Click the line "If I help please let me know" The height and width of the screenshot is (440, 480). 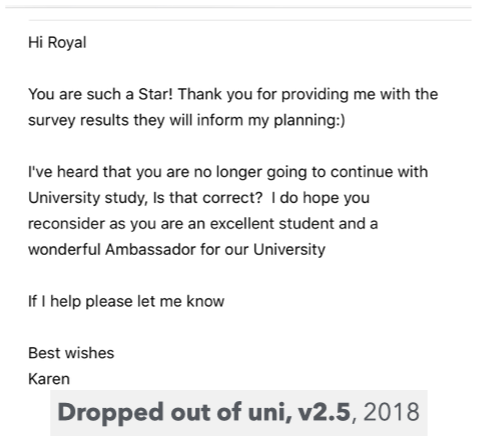pos(126,301)
